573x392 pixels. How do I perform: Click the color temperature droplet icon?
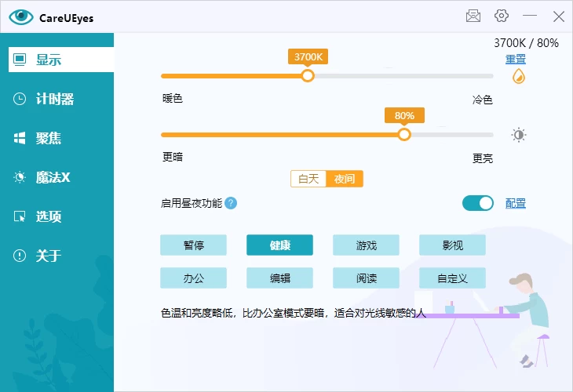[518, 76]
